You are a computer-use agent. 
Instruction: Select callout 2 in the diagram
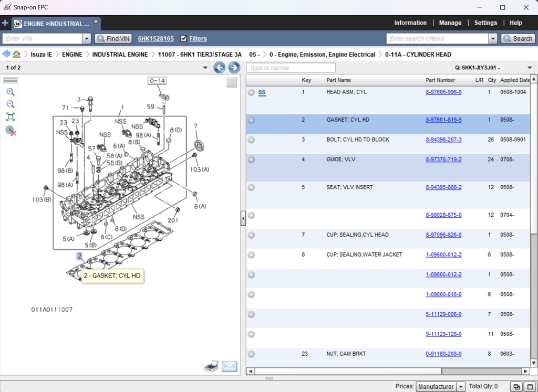click(79, 256)
